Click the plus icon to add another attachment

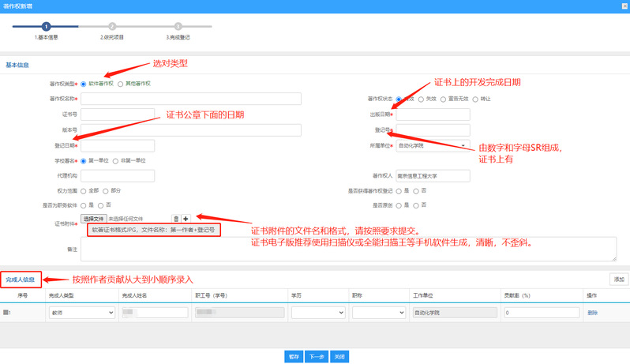point(186,218)
